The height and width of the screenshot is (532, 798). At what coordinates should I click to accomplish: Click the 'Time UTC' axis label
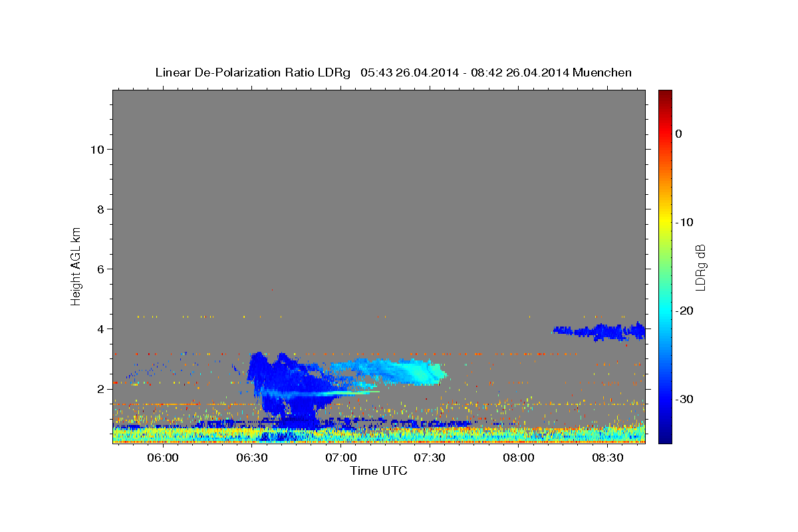click(x=378, y=471)
